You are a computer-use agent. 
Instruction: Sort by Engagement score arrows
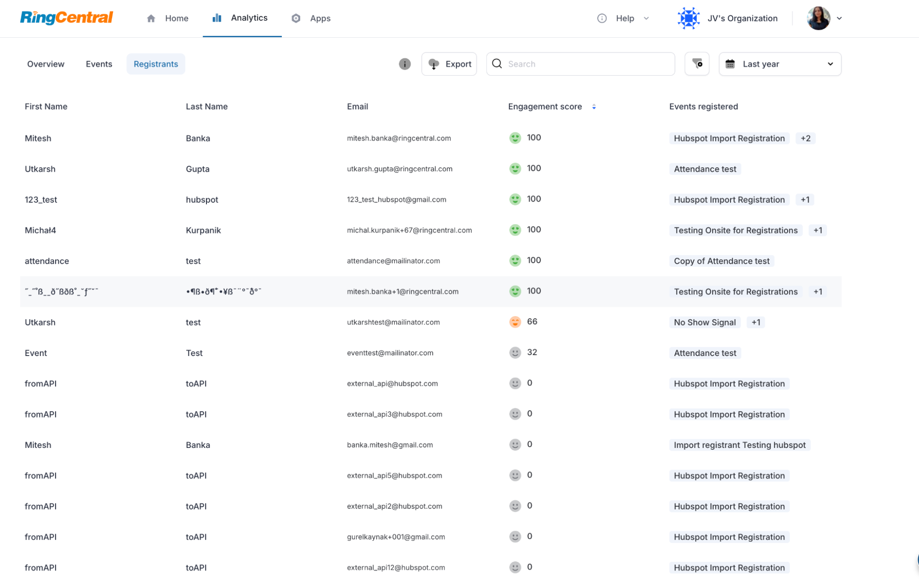pyautogui.click(x=594, y=107)
